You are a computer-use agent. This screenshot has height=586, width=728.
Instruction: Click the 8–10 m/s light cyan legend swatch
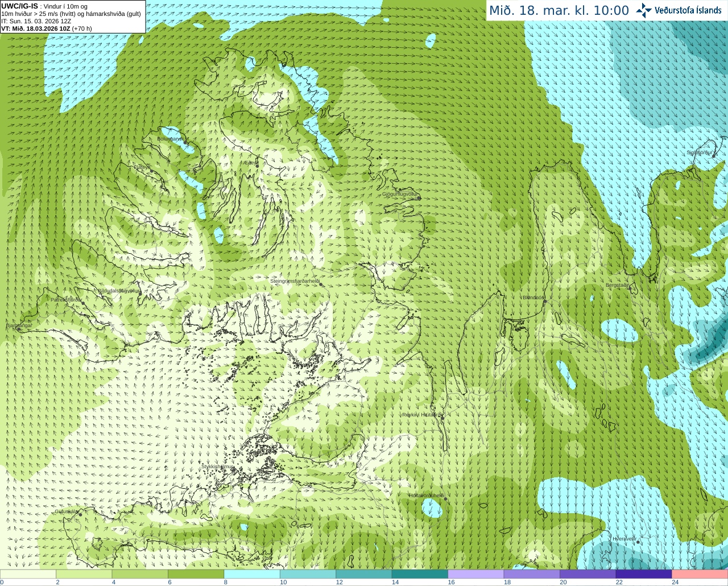pos(252,574)
